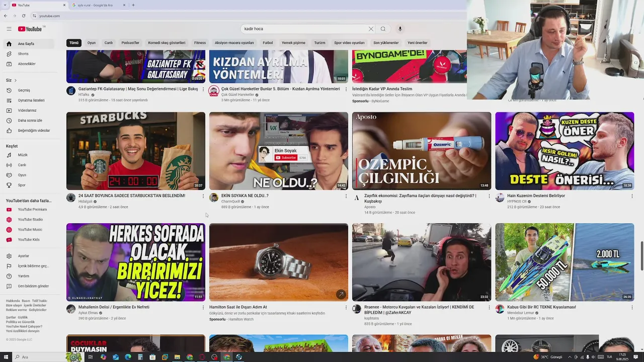Click the HYPNOS CR channel link
The image size is (644, 362).
tap(517, 201)
